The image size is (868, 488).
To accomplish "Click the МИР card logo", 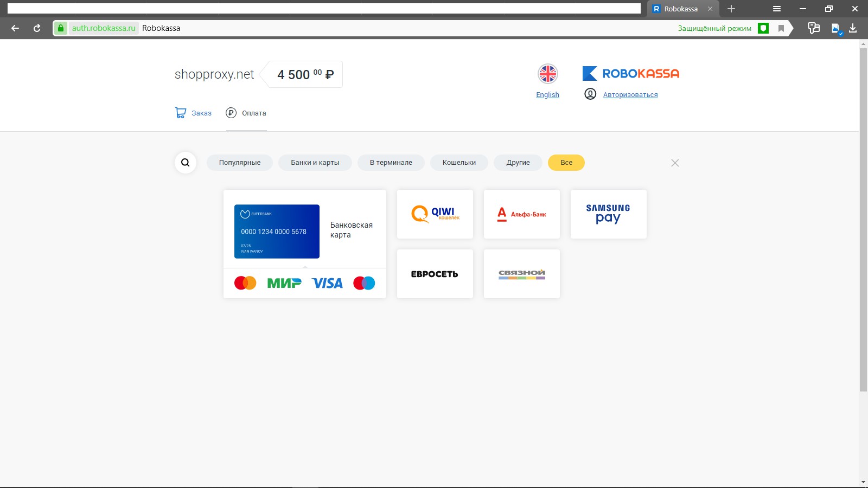I will tap(284, 283).
